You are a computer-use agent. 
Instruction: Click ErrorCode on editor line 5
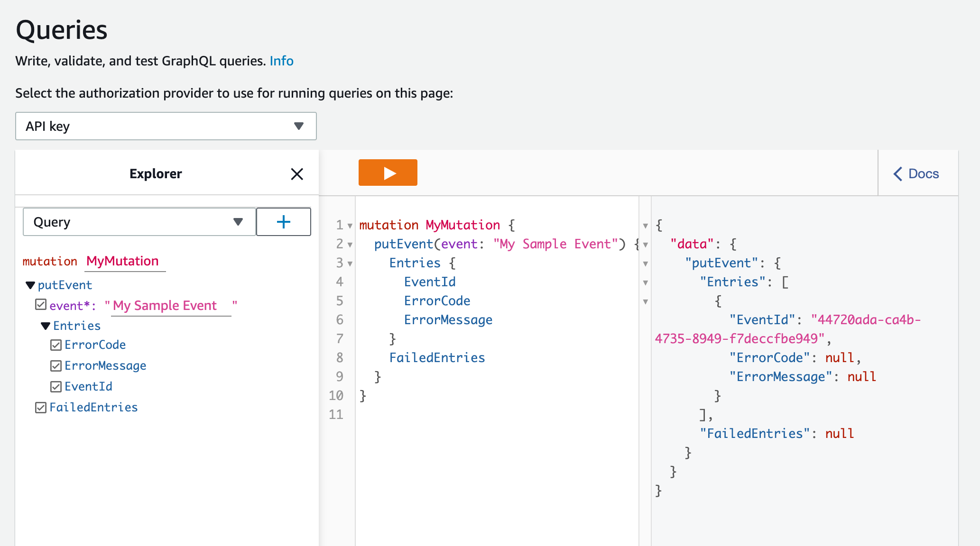(437, 300)
